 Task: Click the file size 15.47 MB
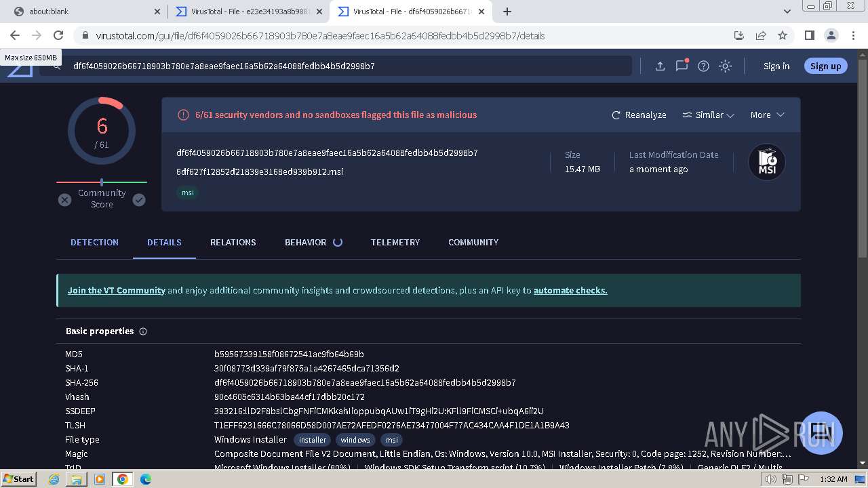[x=583, y=169]
